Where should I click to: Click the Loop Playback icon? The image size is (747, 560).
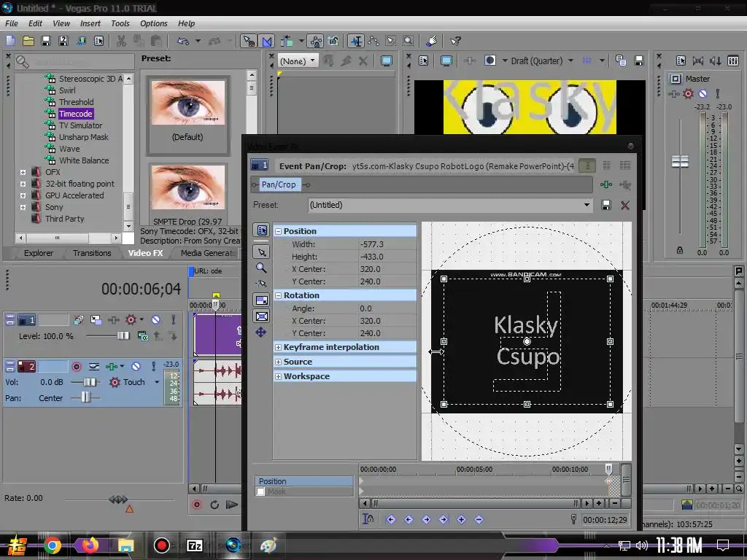pos(214,505)
